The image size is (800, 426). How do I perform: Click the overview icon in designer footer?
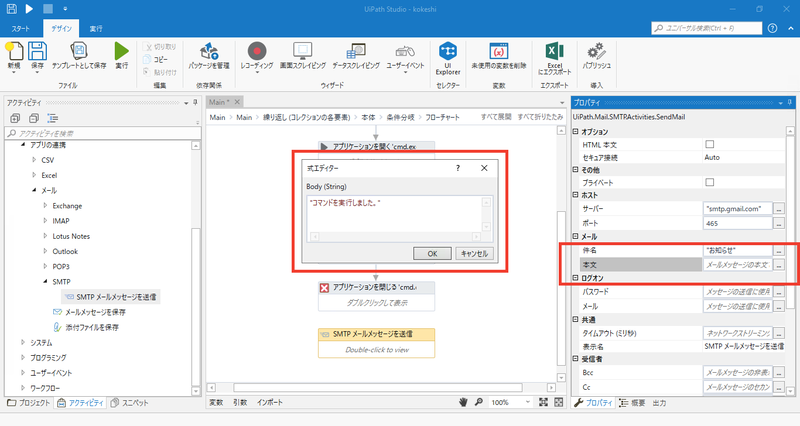pos(559,402)
